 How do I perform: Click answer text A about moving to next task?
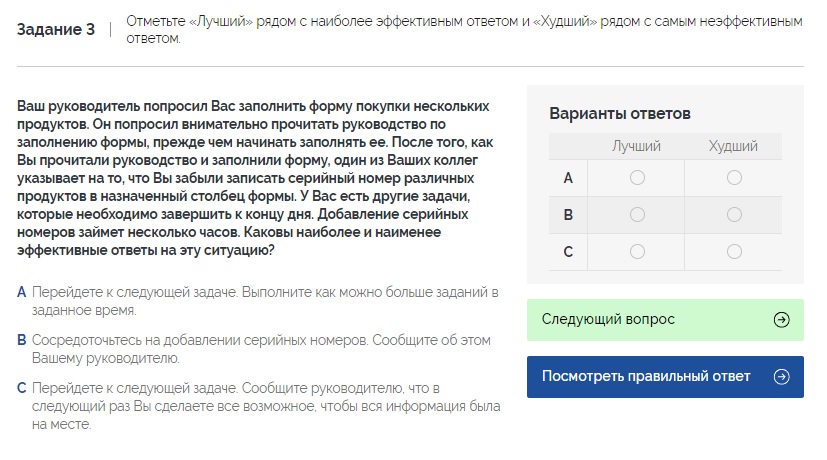point(264,301)
